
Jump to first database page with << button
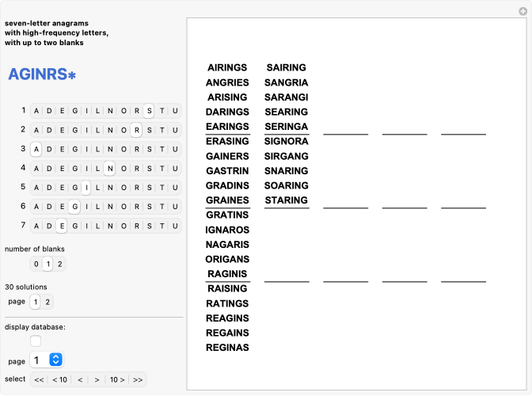pos(39,379)
